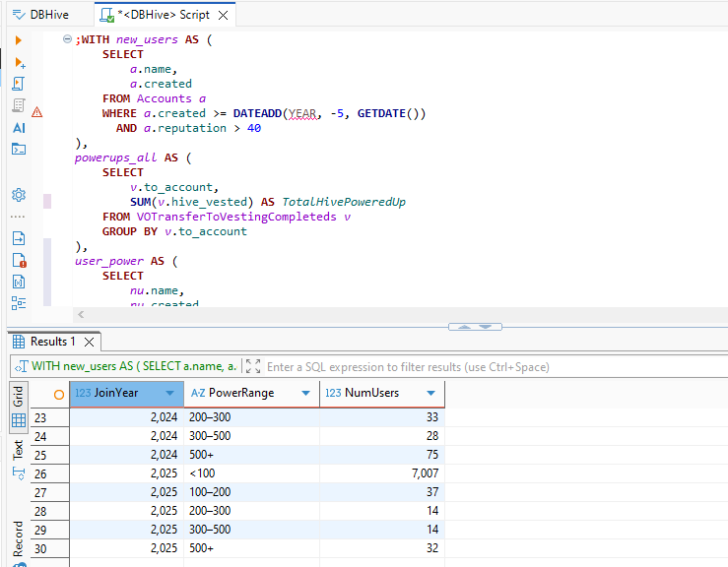Open NumUsers column filter dropdown
The height and width of the screenshot is (567, 728).
430,393
